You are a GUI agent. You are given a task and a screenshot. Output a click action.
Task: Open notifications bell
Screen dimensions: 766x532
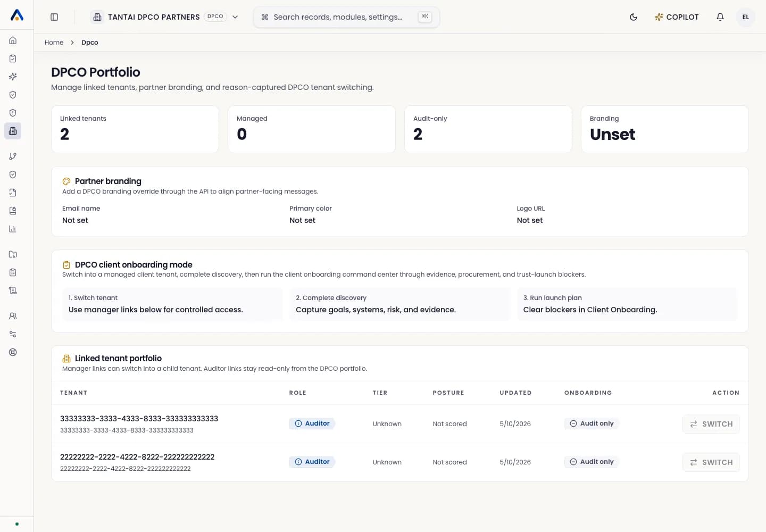click(720, 17)
